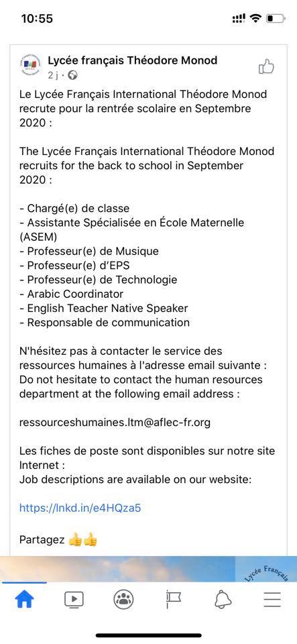Tap the battery icon in status bar
The height and width of the screenshot is (644, 297).
coord(276,19)
